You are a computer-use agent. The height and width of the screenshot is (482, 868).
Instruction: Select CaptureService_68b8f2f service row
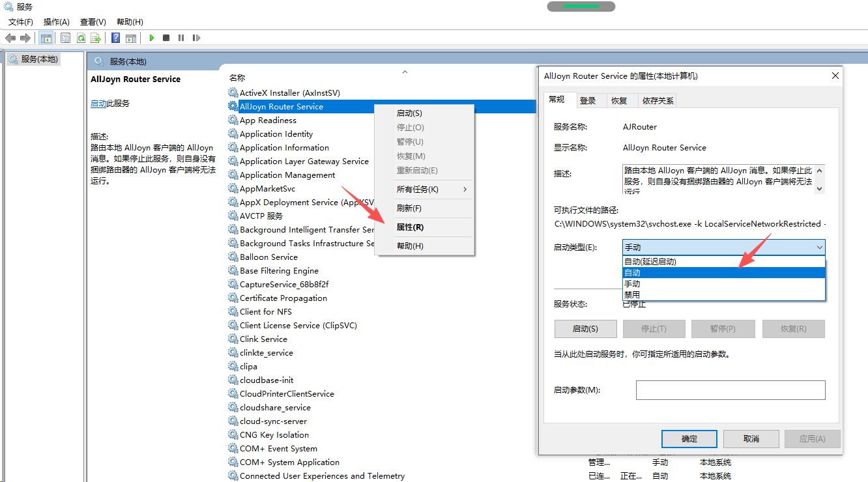tap(284, 284)
